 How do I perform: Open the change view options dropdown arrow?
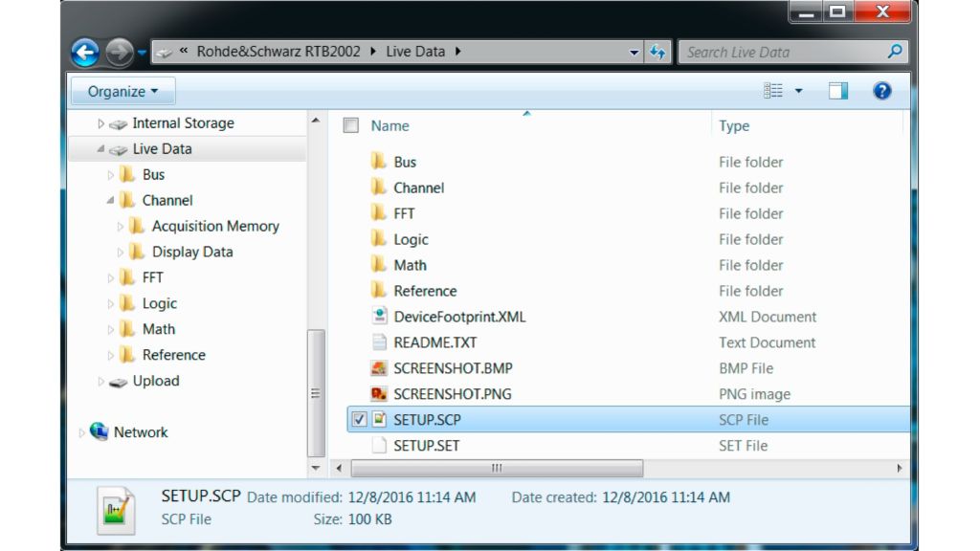[799, 92]
